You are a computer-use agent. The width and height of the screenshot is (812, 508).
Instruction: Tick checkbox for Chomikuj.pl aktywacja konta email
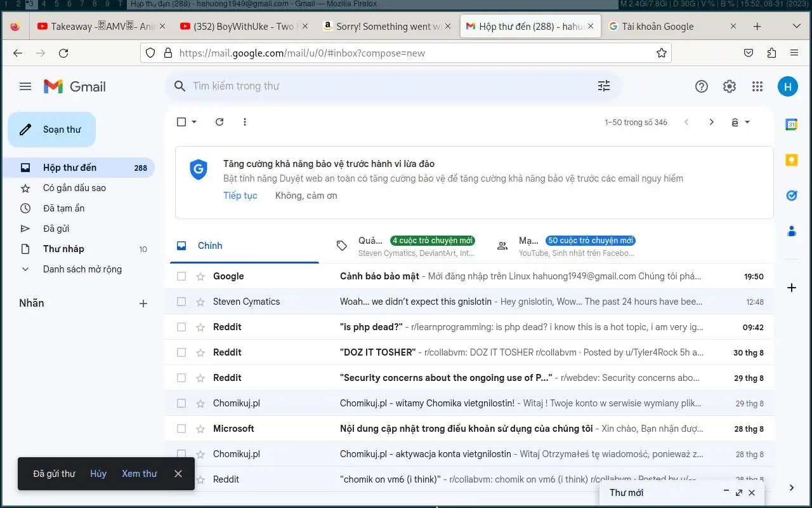click(181, 454)
